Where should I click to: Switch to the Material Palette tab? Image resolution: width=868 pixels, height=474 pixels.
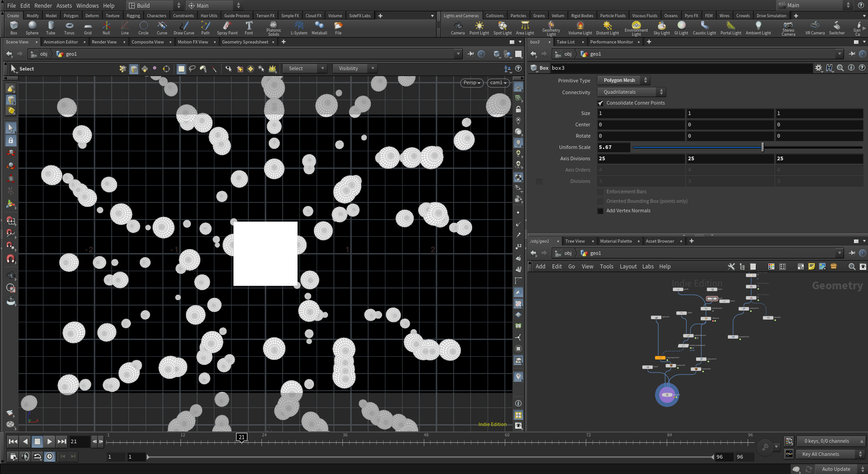[x=616, y=241]
